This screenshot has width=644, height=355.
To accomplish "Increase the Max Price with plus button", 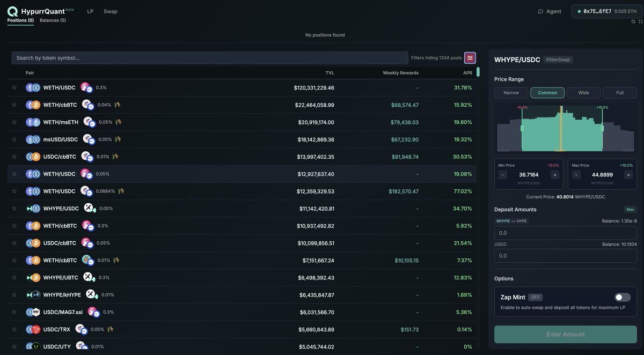I will click(x=628, y=175).
